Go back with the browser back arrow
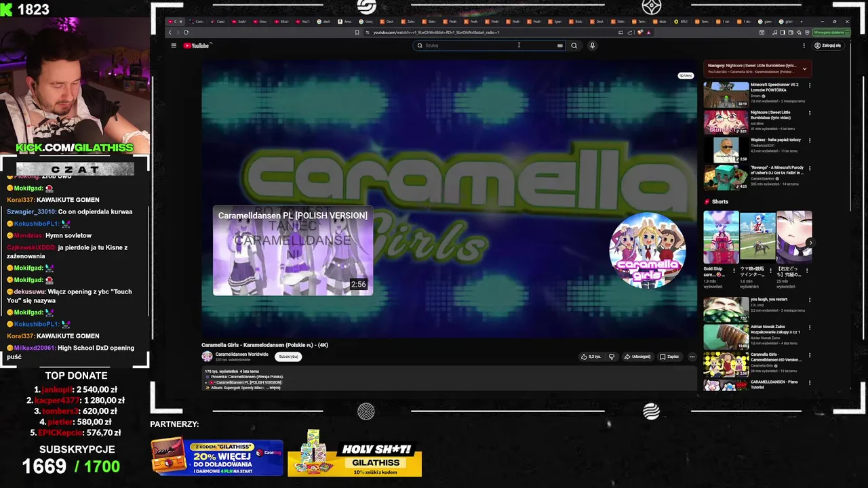 pos(170,32)
